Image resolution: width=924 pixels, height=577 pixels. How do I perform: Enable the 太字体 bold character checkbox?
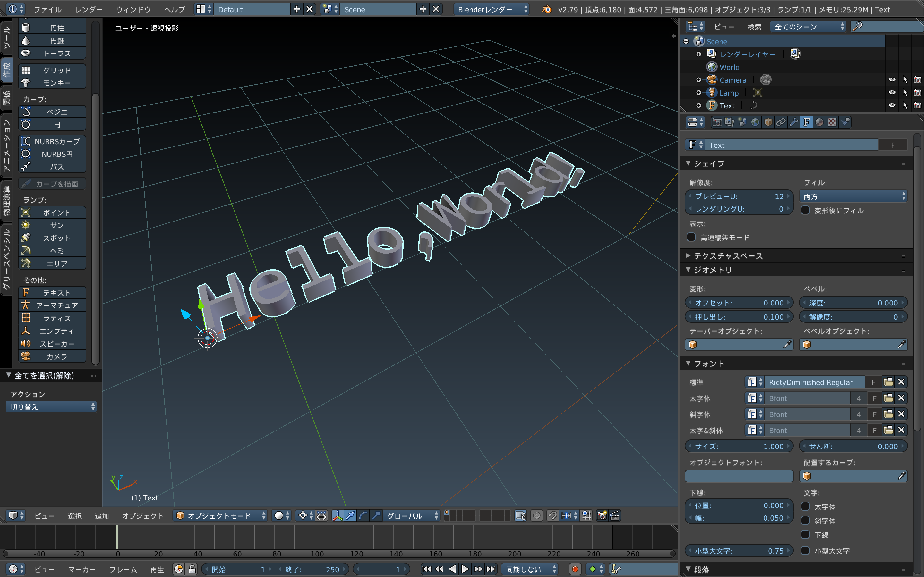(x=805, y=506)
